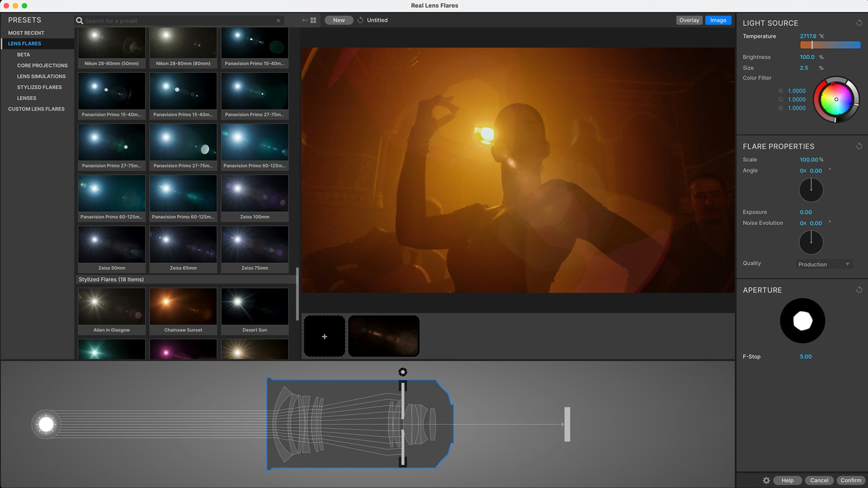Select the light source sun icon
This screenshot has height=488, width=868.
click(x=46, y=424)
